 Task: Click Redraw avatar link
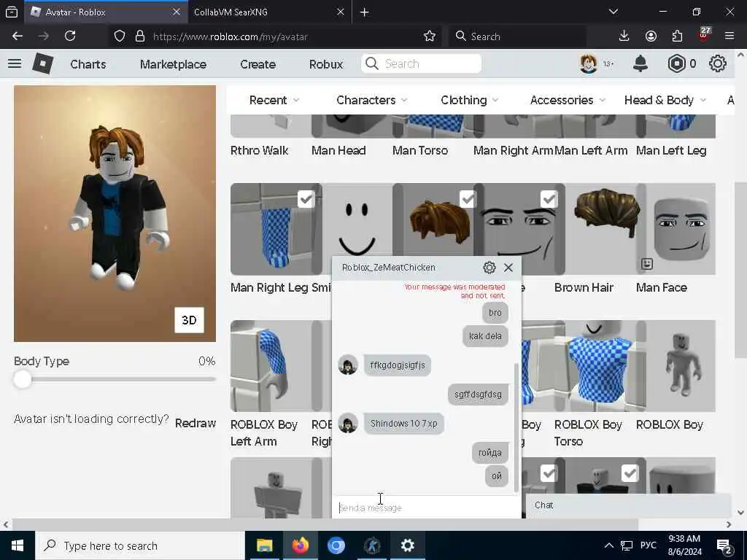(x=196, y=423)
